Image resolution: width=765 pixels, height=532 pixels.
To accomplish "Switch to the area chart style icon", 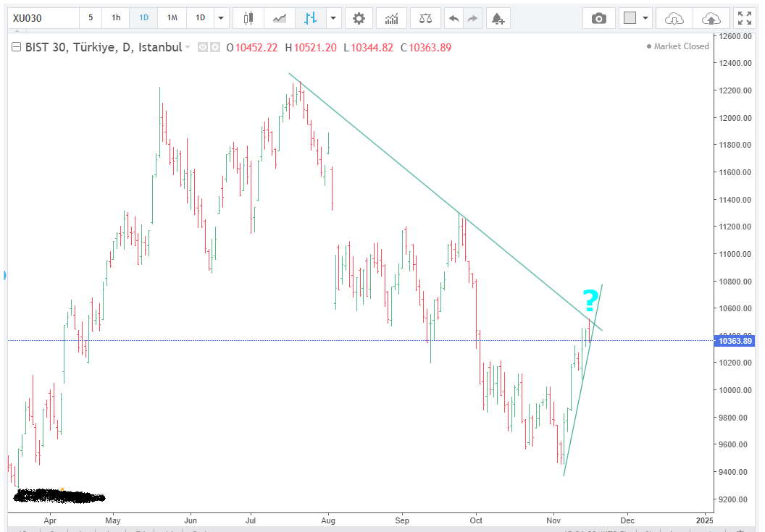I will [x=279, y=18].
